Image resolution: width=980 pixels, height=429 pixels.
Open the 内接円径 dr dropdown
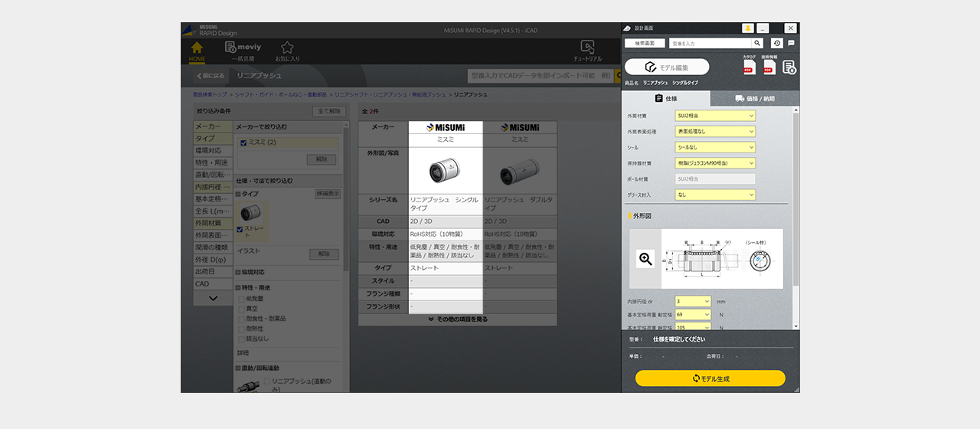coord(693,302)
